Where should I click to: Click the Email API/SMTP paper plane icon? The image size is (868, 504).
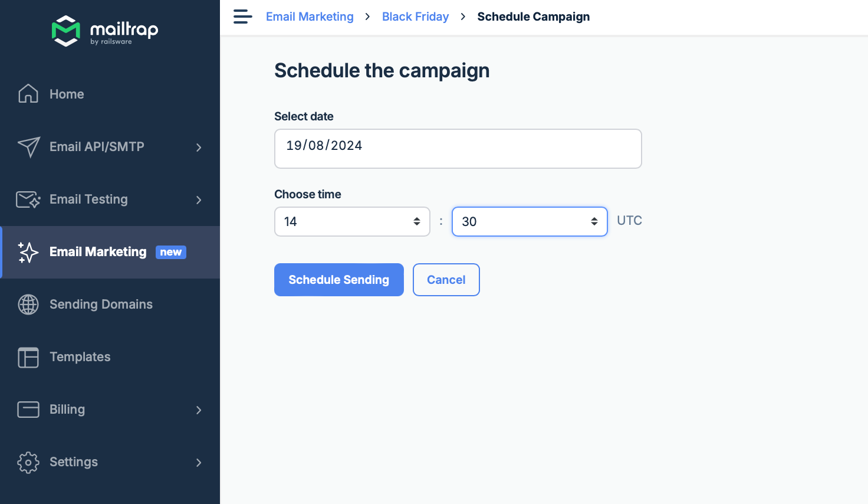(28, 147)
